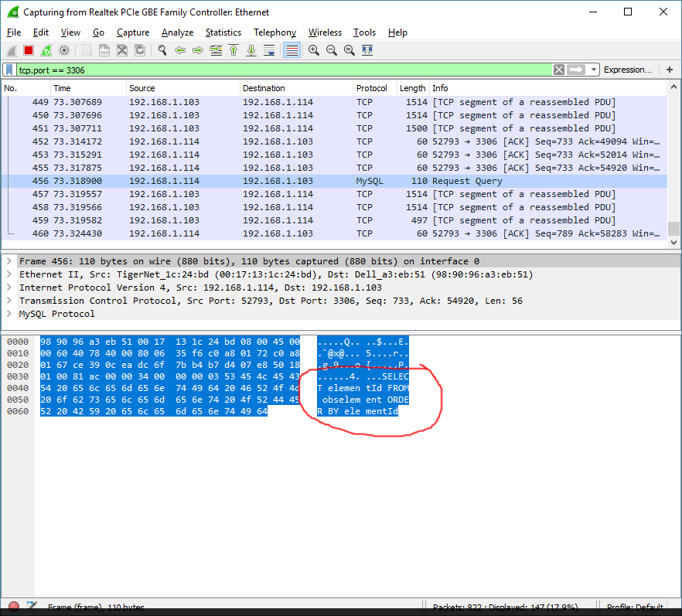Open the Telephony menu
The image size is (682, 616).
coord(275,32)
